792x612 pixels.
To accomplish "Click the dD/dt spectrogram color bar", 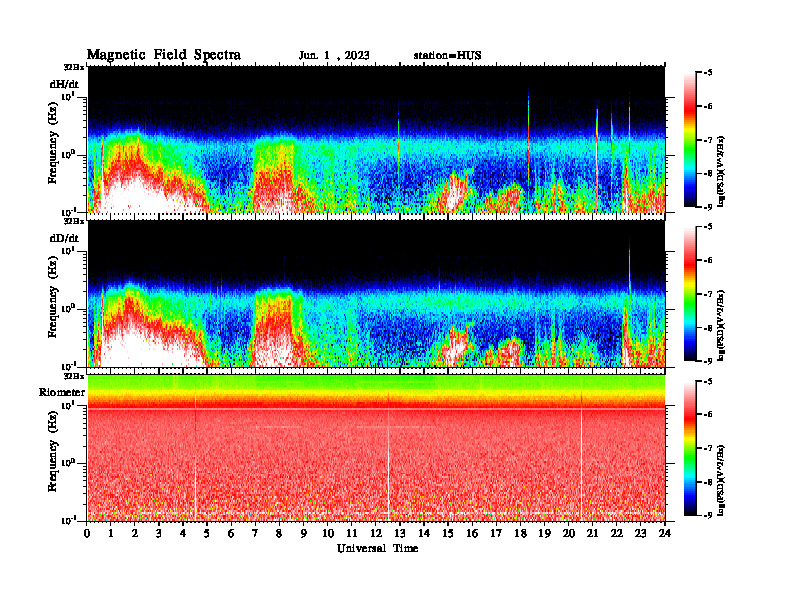I will coord(690,294).
